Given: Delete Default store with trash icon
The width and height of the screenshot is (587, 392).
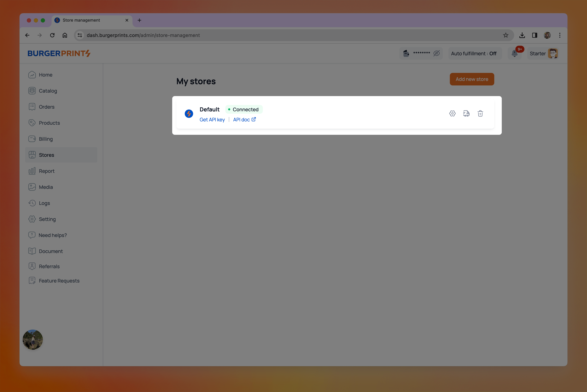Looking at the screenshot, I should tap(480, 114).
